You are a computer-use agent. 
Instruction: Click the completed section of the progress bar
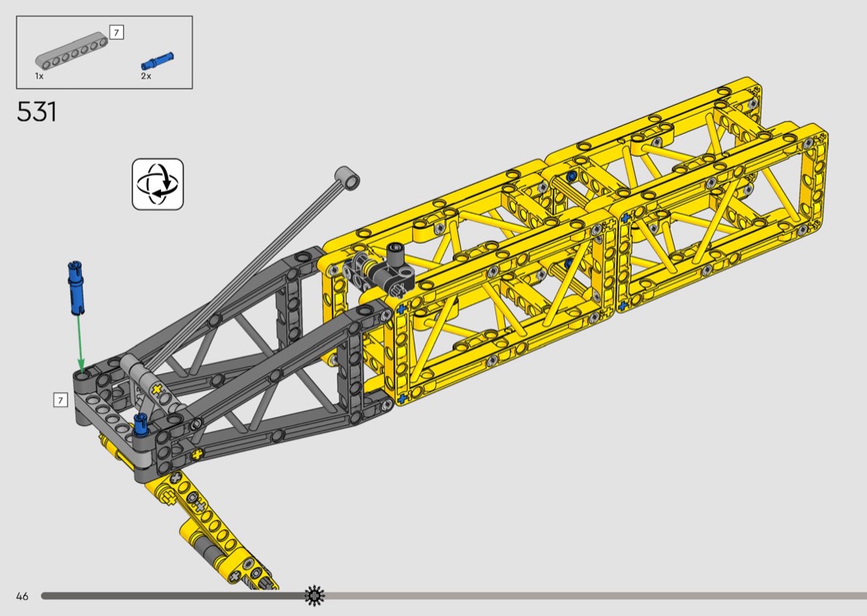click(165, 595)
